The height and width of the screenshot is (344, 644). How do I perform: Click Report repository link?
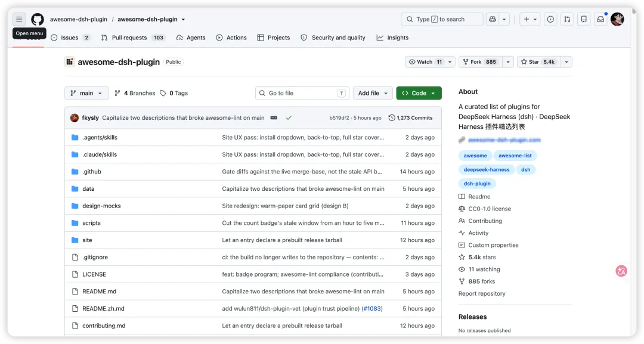(482, 293)
